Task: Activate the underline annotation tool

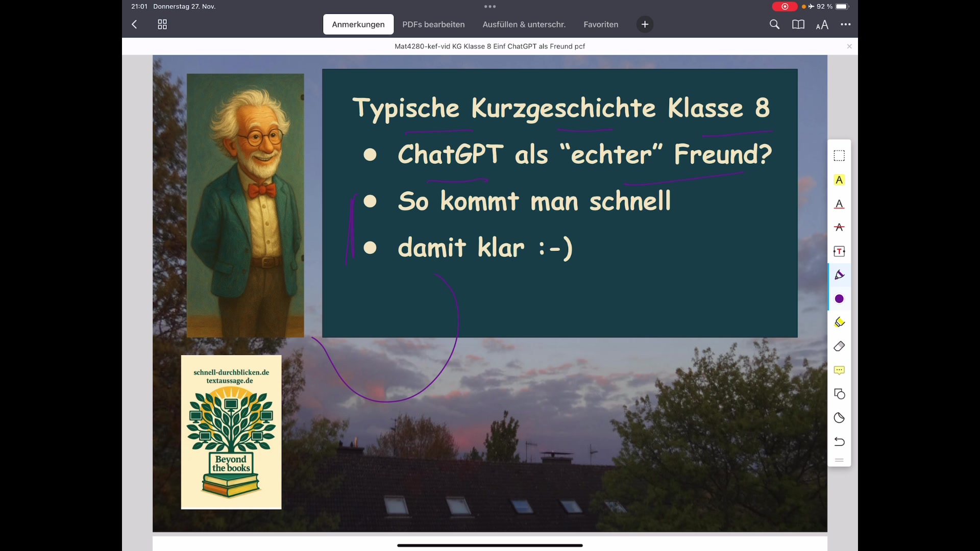Action: pos(840,204)
